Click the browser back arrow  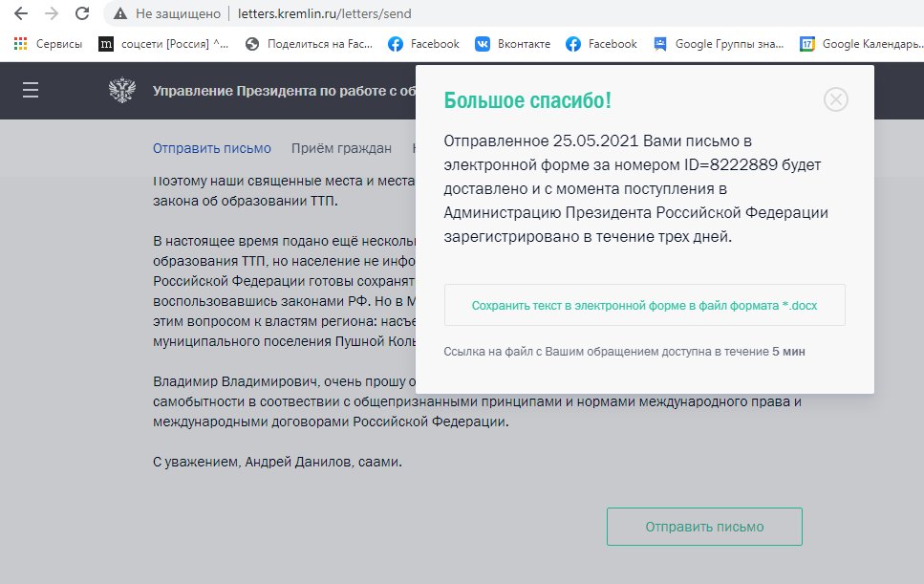coord(20,14)
